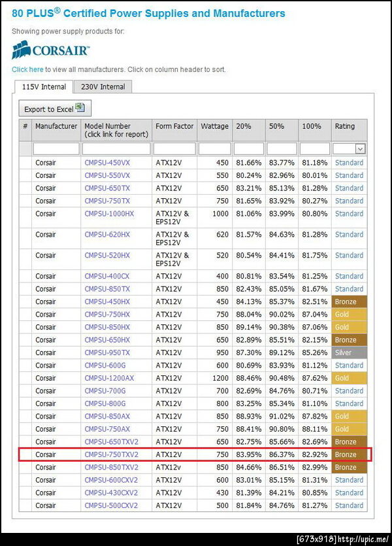The image size is (392, 546).
Task: Click the Corsair logo
Action: point(51,50)
